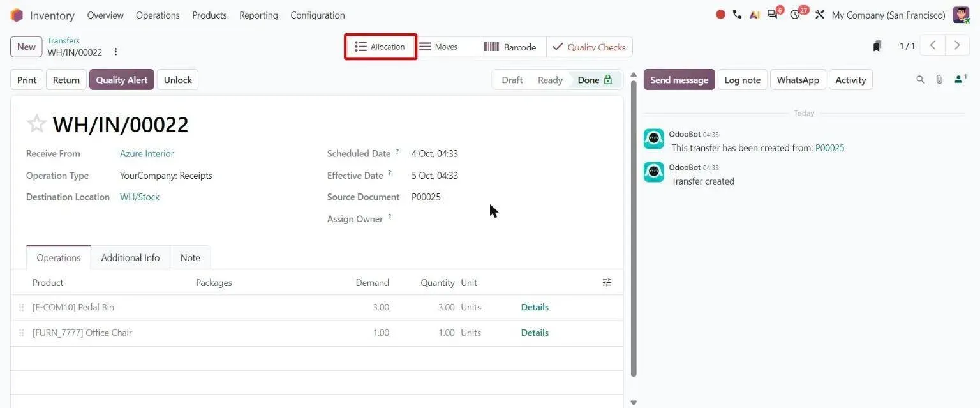Click the Quality Alert button
This screenshot has height=408, width=980.
pos(121,80)
